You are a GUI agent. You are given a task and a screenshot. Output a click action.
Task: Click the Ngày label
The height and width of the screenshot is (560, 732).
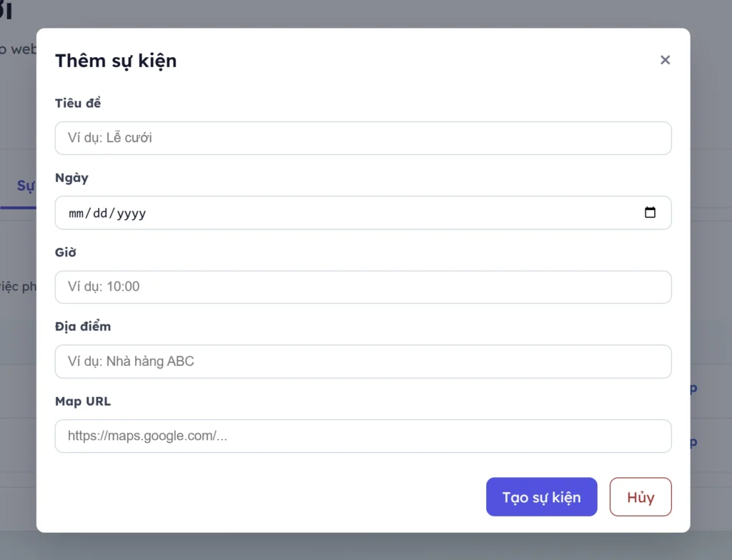[x=71, y=178]
